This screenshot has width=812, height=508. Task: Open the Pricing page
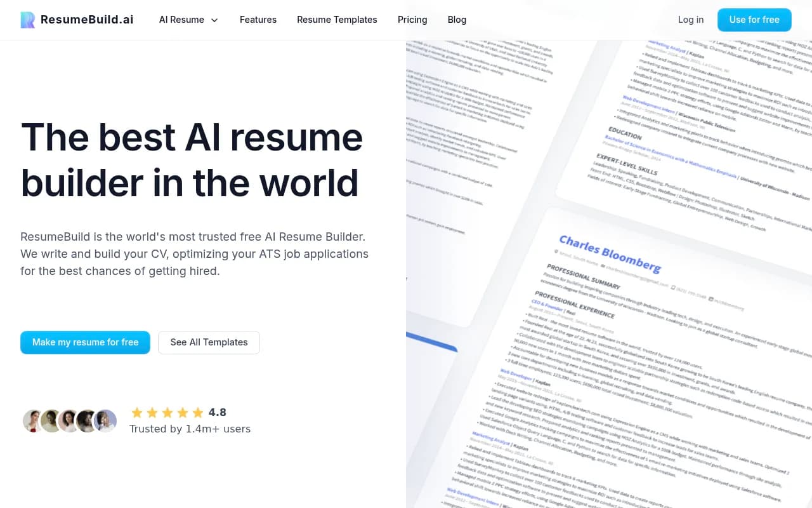[x=412, y=20]
